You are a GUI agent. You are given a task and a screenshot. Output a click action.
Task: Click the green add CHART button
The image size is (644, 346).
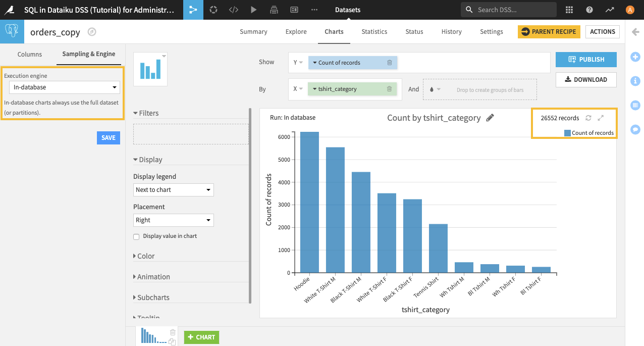201,337
